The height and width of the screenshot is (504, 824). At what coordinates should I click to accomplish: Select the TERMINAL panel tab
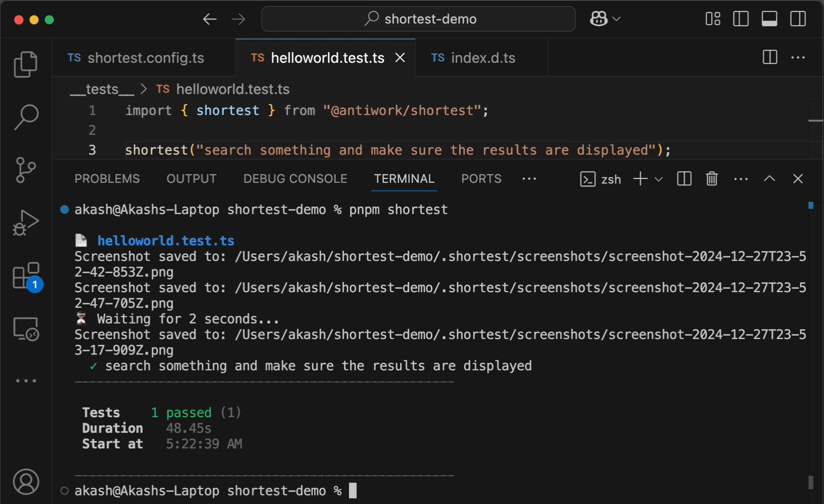coord(405,178)
